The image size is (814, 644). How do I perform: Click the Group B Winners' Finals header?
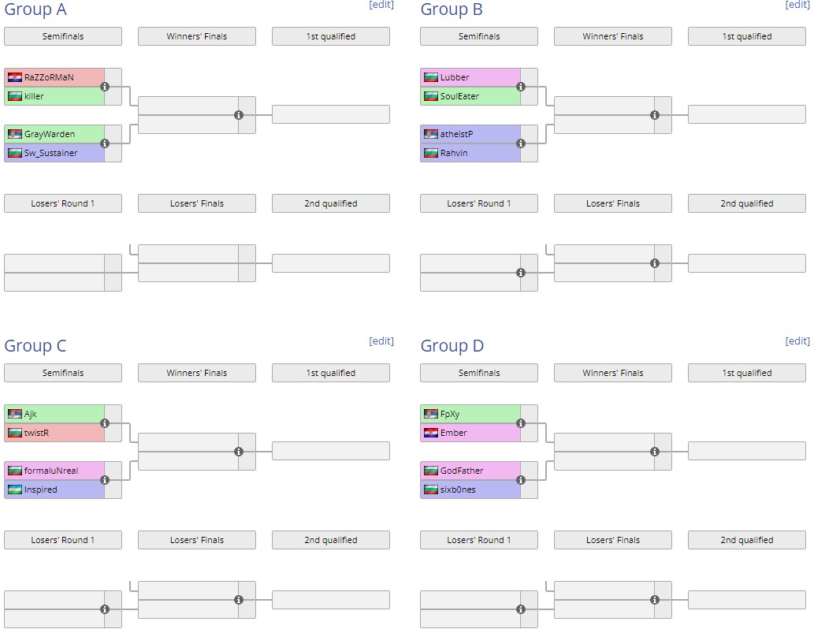coord(613,36)
